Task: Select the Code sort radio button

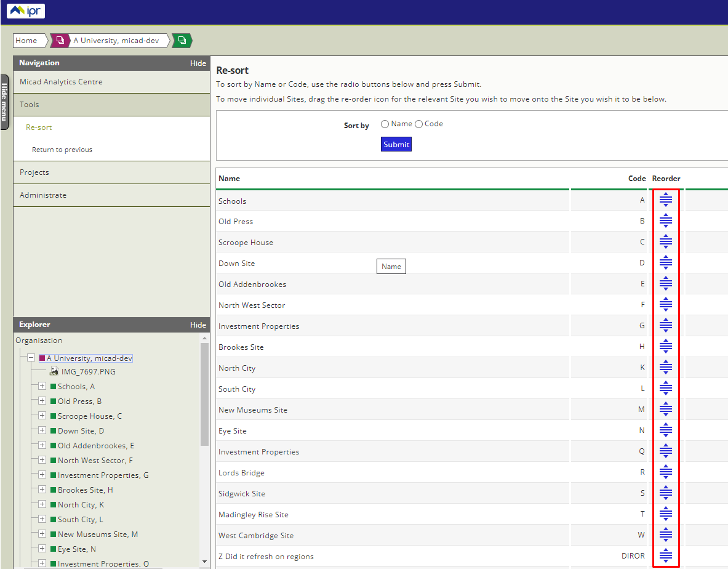Action: (418, 124)
